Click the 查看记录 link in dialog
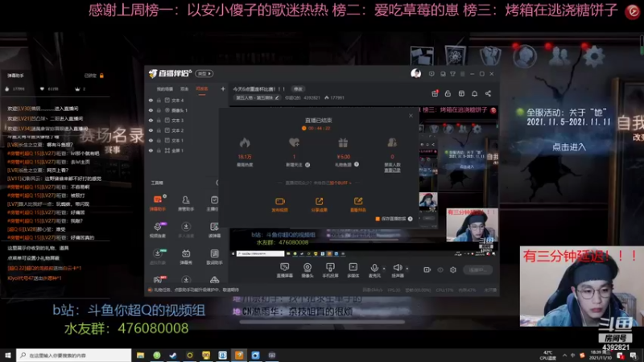Viewport: 644px width, 362px height. (392, 170)
